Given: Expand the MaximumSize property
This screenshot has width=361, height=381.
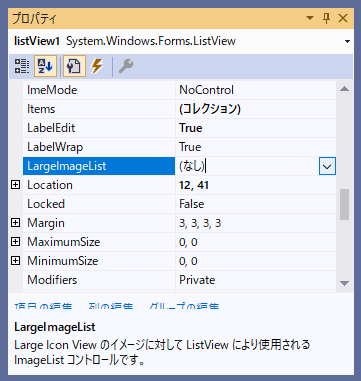Looking at the screenshot, I should [16, 242].
